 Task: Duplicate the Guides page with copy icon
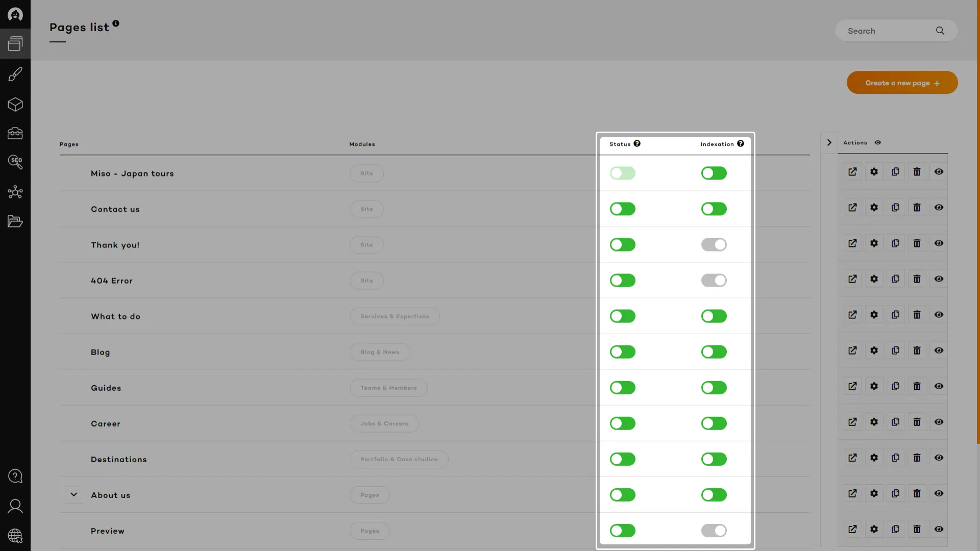[x=895, y=386]
